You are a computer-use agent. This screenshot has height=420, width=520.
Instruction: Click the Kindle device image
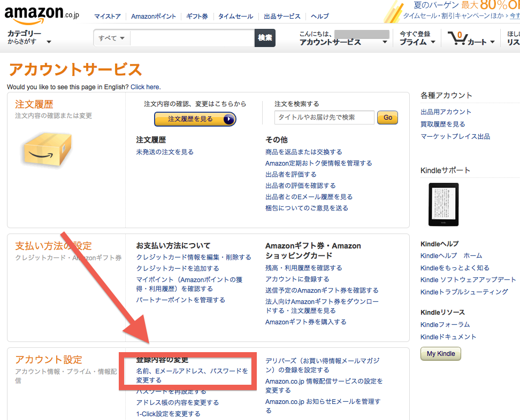[443, 204]
